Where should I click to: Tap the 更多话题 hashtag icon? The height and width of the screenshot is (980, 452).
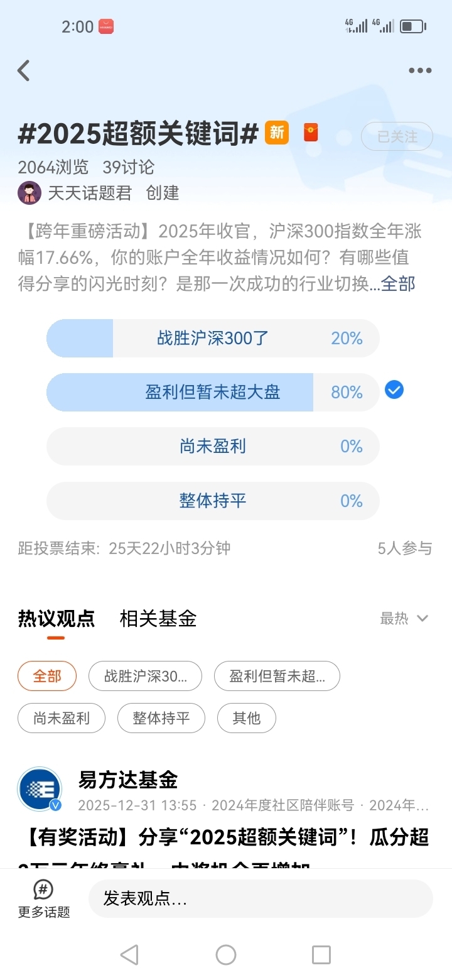click(43, 890)
